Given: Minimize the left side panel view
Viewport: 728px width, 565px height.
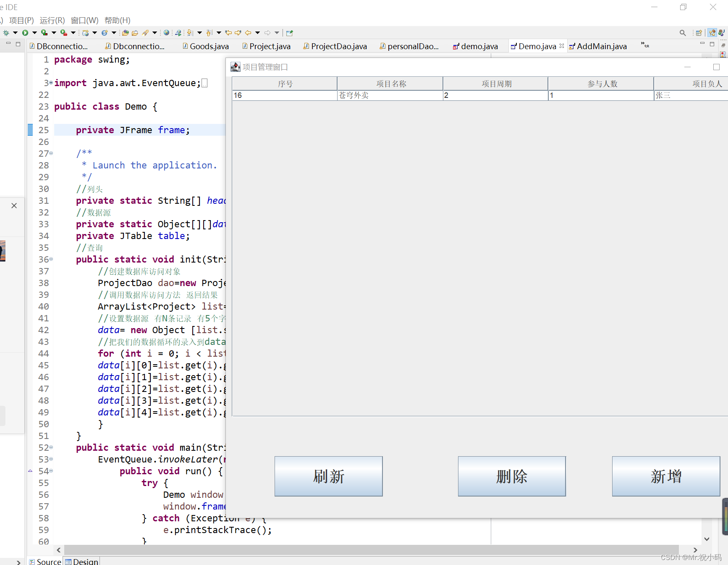Looking at the screenshot, I should pyautogui.click(x=8, y=43).
